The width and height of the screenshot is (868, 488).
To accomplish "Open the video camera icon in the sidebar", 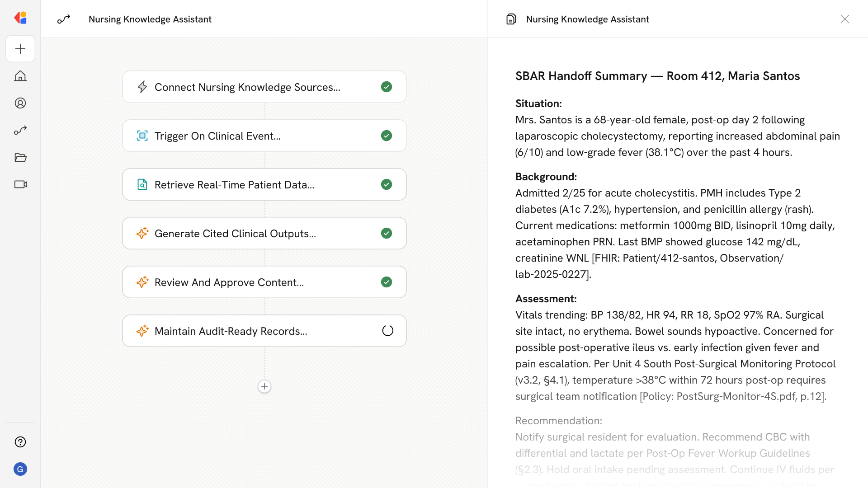I will click(20, 184).
